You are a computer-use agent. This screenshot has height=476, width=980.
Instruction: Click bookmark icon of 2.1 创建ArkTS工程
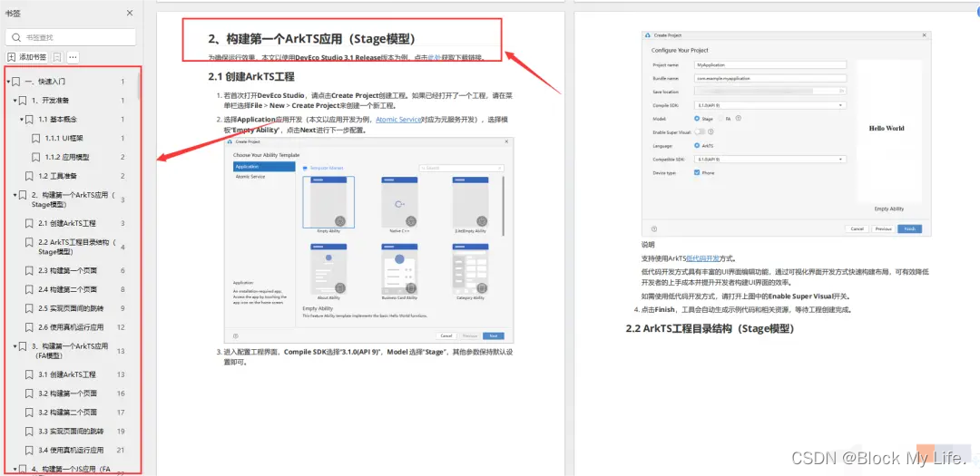(x=29, y=223)
